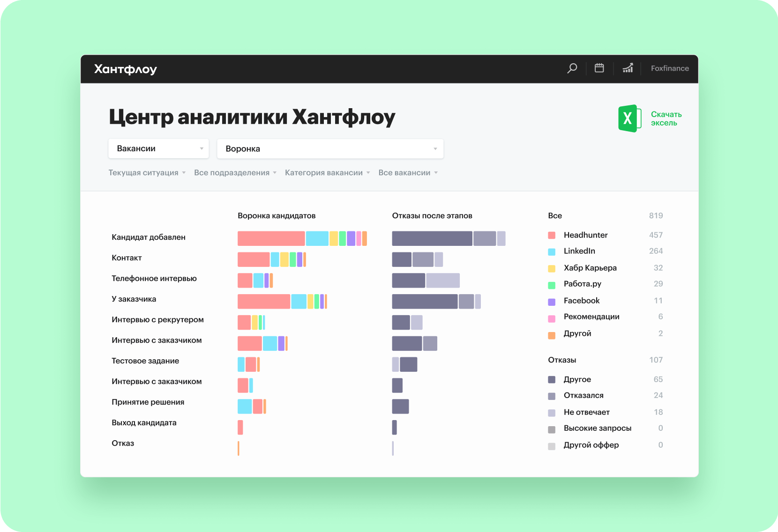The height and width of the screenshot is (532, 778).
Task: Click the Работа.ру legend marker
Action: point(551,285)
